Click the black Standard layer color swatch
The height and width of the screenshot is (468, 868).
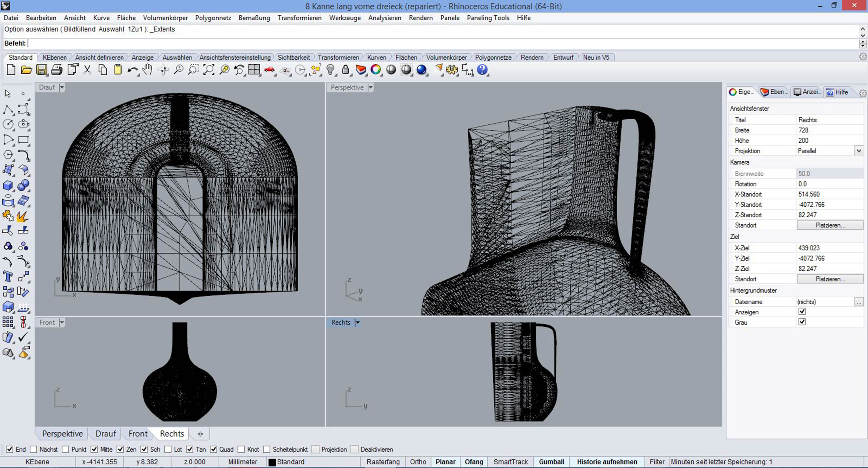point(272,462)
